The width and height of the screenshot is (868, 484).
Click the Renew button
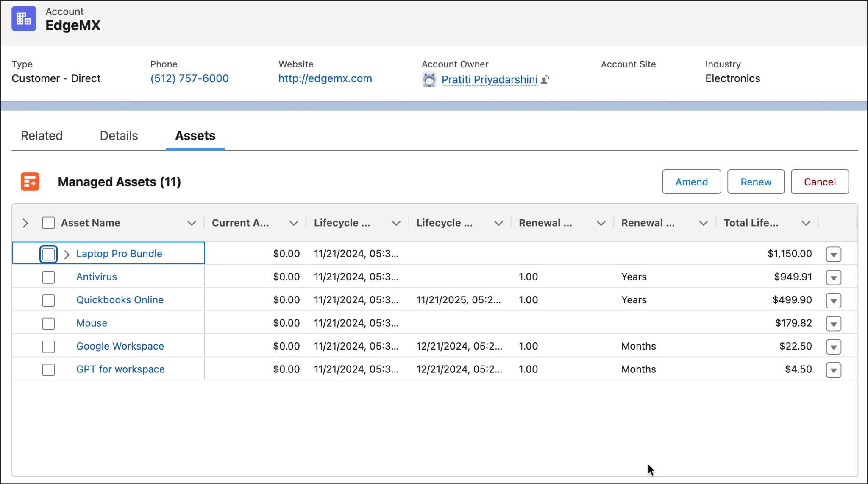click(x=756, y=182)
